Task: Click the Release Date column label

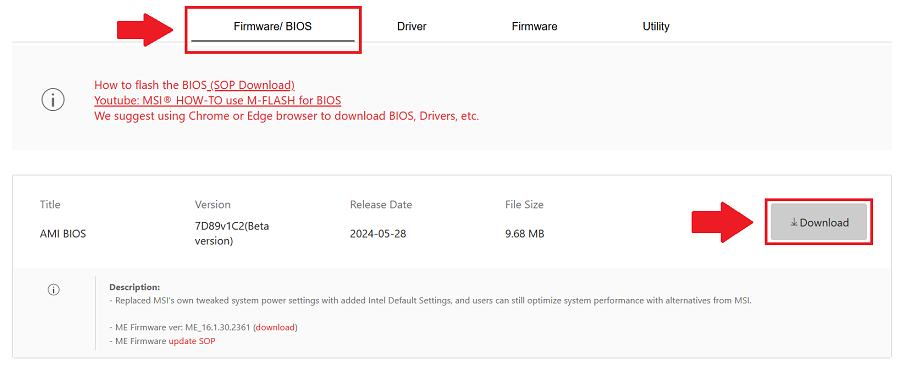Action: (381, 205)
